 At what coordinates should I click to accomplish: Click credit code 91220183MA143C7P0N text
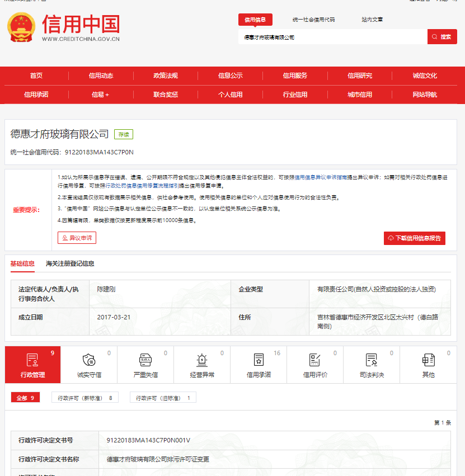click(x=99, y=152)
